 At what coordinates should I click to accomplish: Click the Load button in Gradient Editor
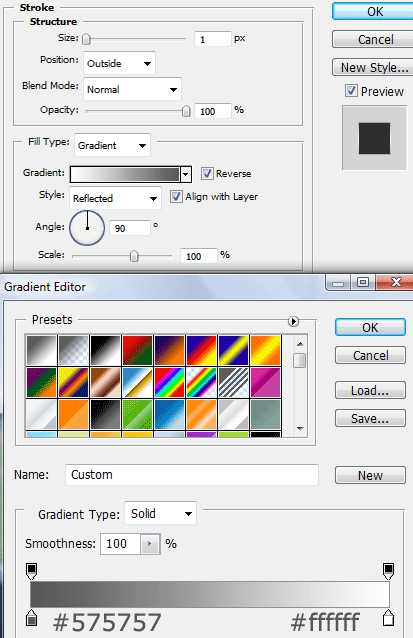tap(370, 391)
